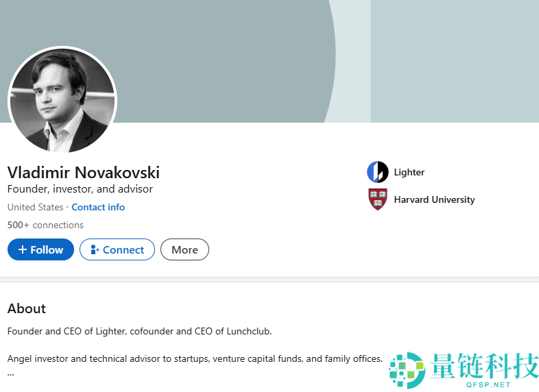Image resolution: width=539 pixels, height=392 pixels.
Task: Open the Lighter company name link
Action: click(x=409, y=172)
